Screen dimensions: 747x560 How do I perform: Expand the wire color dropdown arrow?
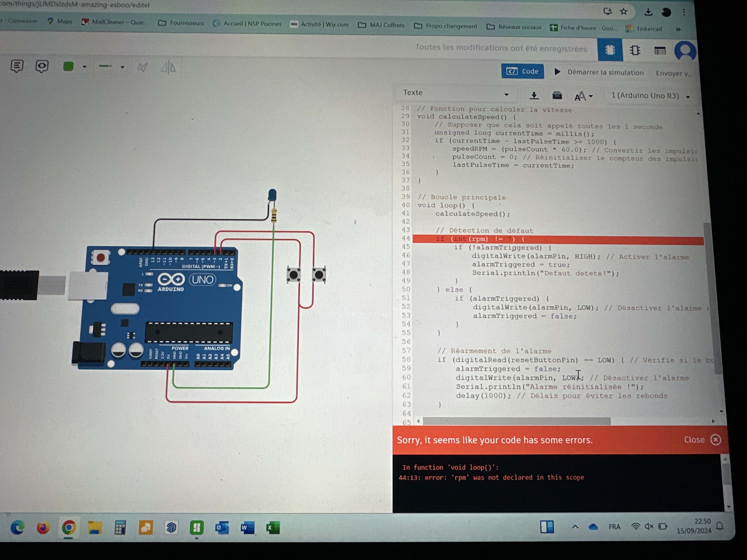(x=84, y=67)
